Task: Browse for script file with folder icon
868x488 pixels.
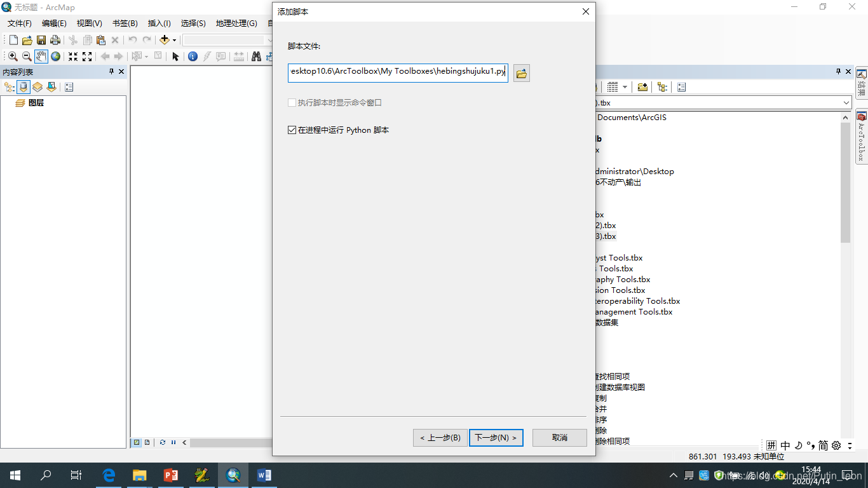Action: tap(522, 74)
